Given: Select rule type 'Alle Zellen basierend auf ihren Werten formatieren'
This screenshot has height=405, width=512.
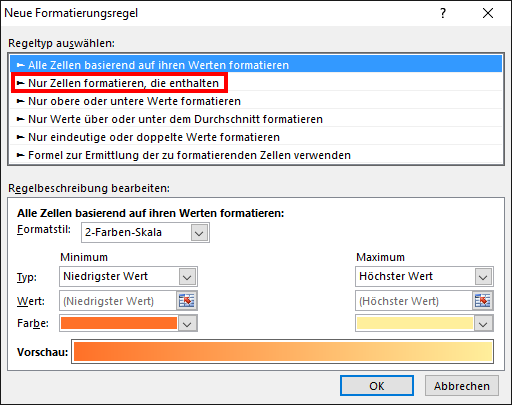Looking at the screenshot, I should tap(256, 65).
